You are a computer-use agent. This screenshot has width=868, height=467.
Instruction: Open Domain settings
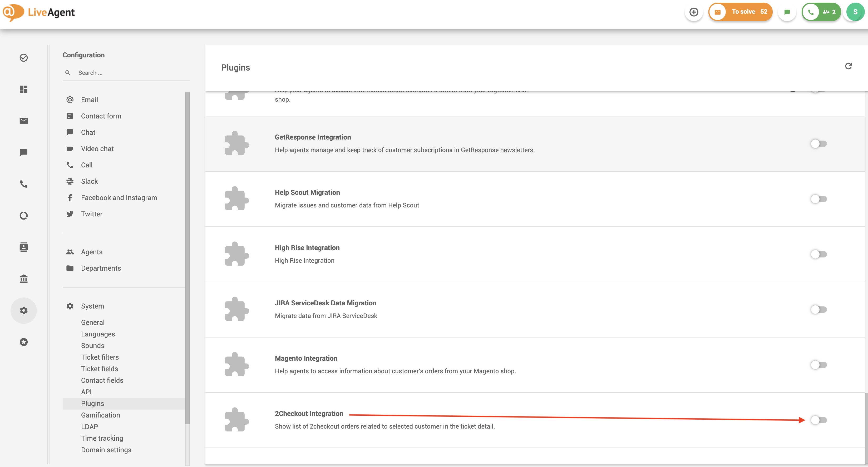pyautogui.click(x=106, y=450)
